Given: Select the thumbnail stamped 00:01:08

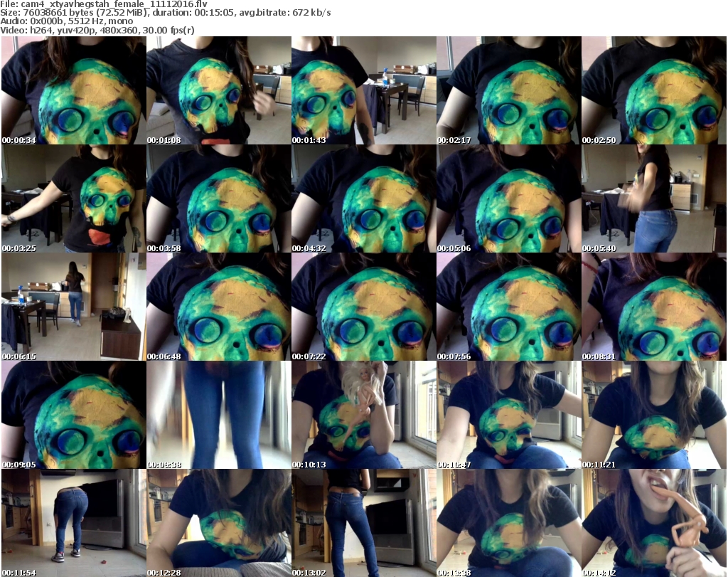Looking at the screenshot, I should click(x=219, y=90).
